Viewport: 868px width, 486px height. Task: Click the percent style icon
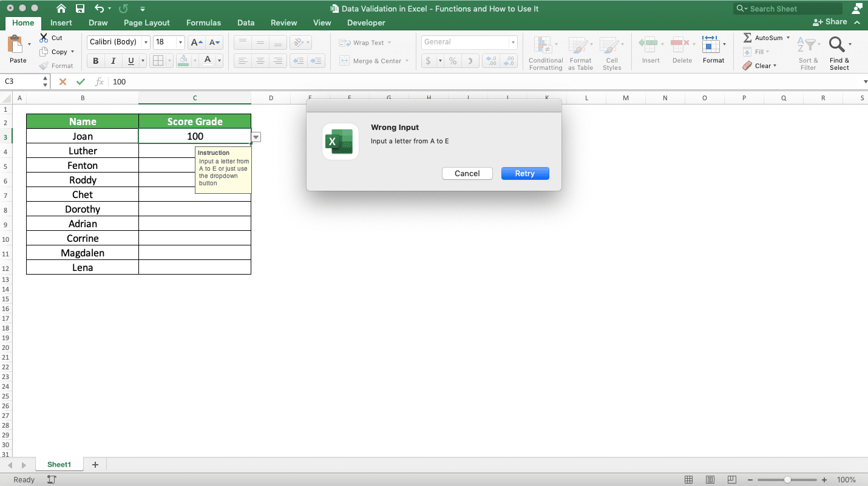coord(452,61)
